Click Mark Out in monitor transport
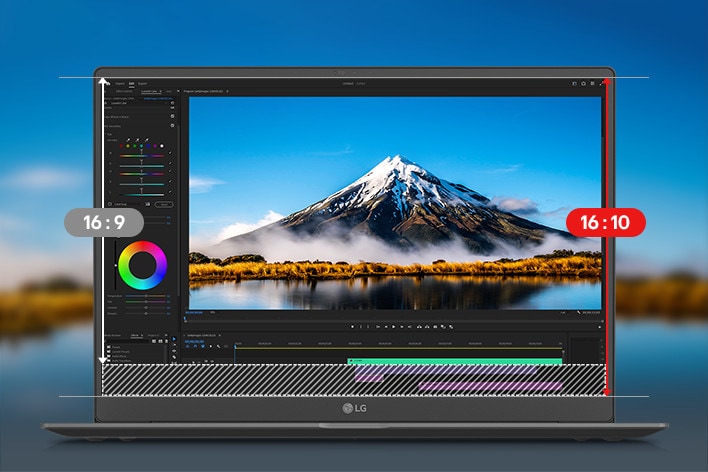 pyautogui.click(x=368, y=327)
